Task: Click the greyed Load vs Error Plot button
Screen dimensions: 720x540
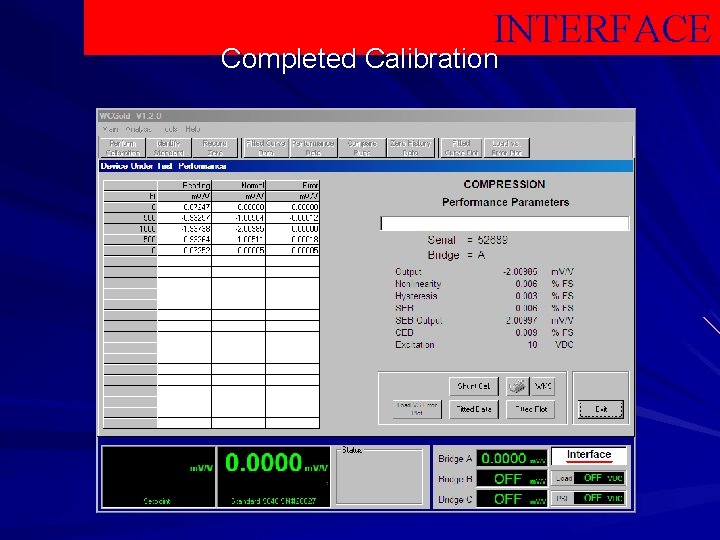Action: point(417,409)
